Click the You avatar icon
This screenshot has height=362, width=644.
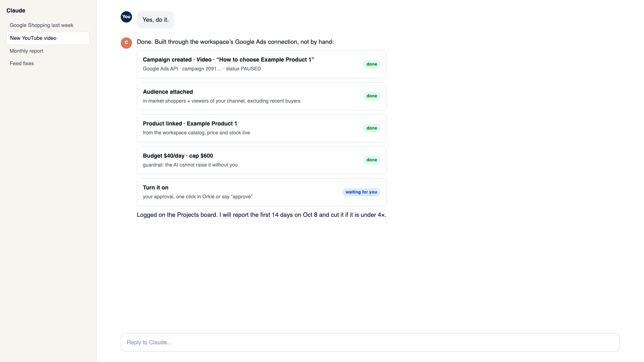coord(126,17)
